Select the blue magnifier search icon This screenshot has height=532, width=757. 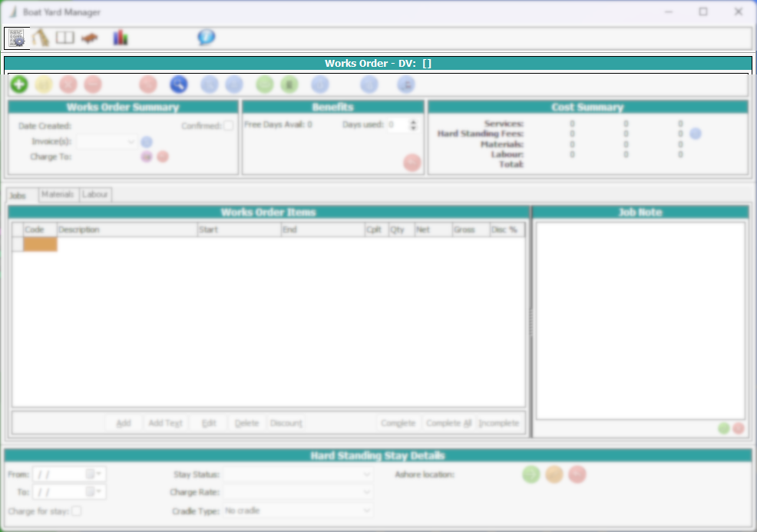pyautogui.click(x=179, y=84)
